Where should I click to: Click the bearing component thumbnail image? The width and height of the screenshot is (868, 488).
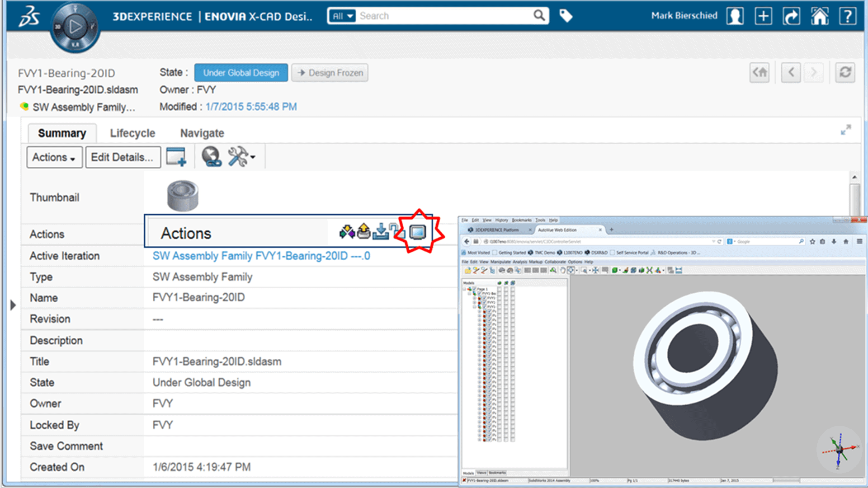[183, 194]
